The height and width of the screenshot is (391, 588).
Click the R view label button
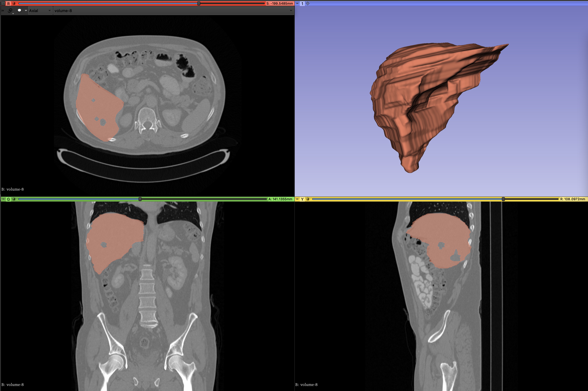click(8, 3)
